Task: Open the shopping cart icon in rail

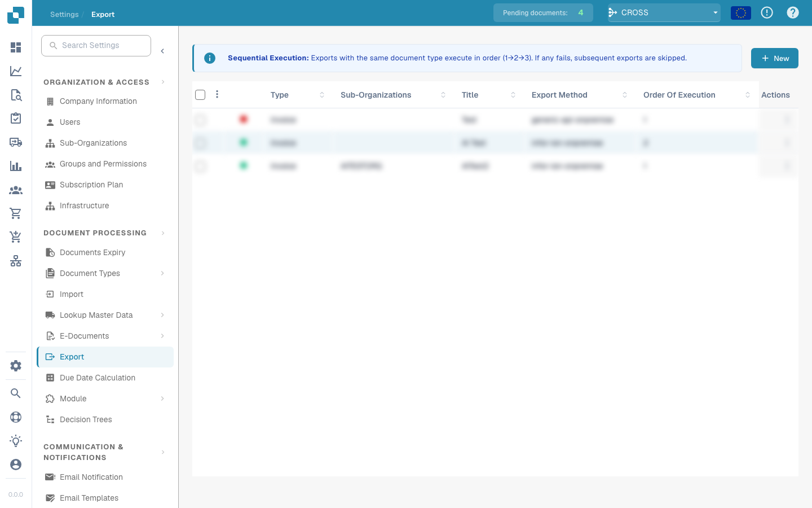Action: 16,213
